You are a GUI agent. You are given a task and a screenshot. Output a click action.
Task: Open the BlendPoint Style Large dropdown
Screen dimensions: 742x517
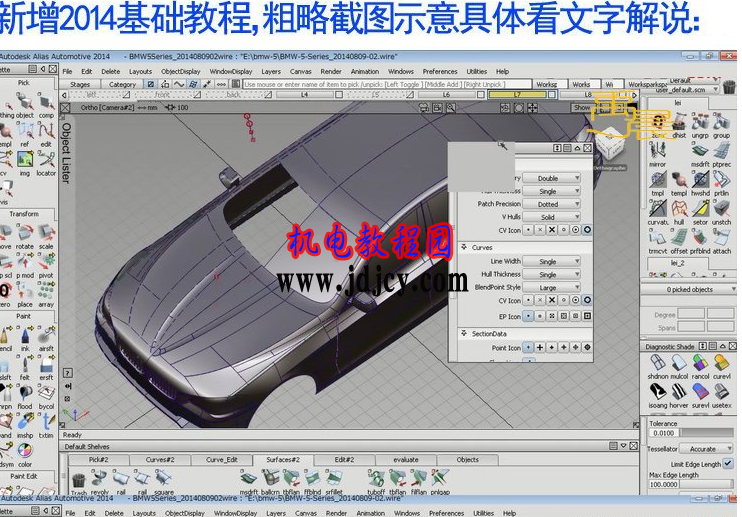[551, 287]
